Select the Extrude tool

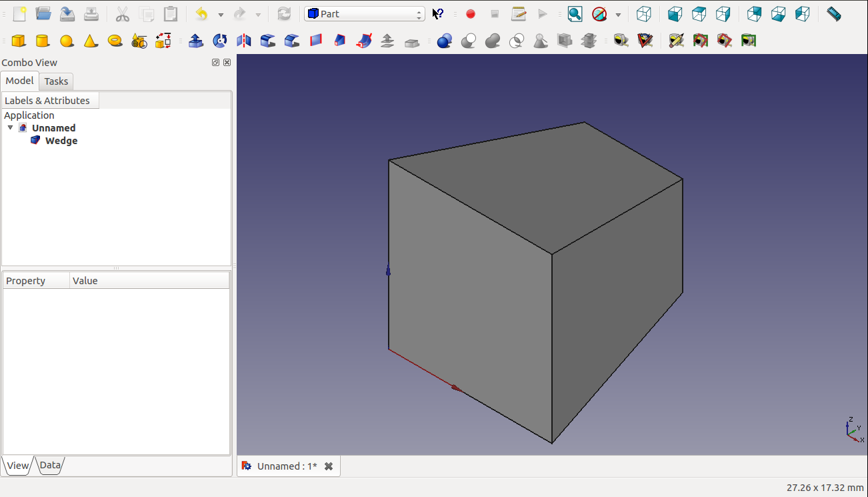point(196,41)
